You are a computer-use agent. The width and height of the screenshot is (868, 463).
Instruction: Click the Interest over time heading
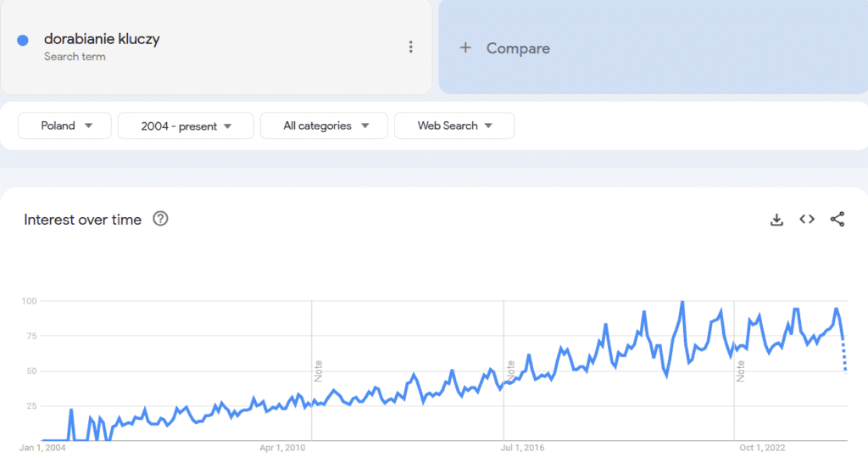coord(82,220)
